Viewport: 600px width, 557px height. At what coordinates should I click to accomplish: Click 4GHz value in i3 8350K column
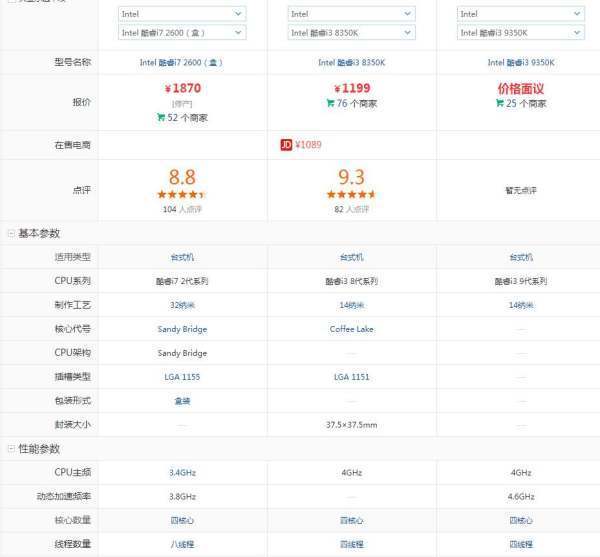pyautogui.click(x=351, y=473)
